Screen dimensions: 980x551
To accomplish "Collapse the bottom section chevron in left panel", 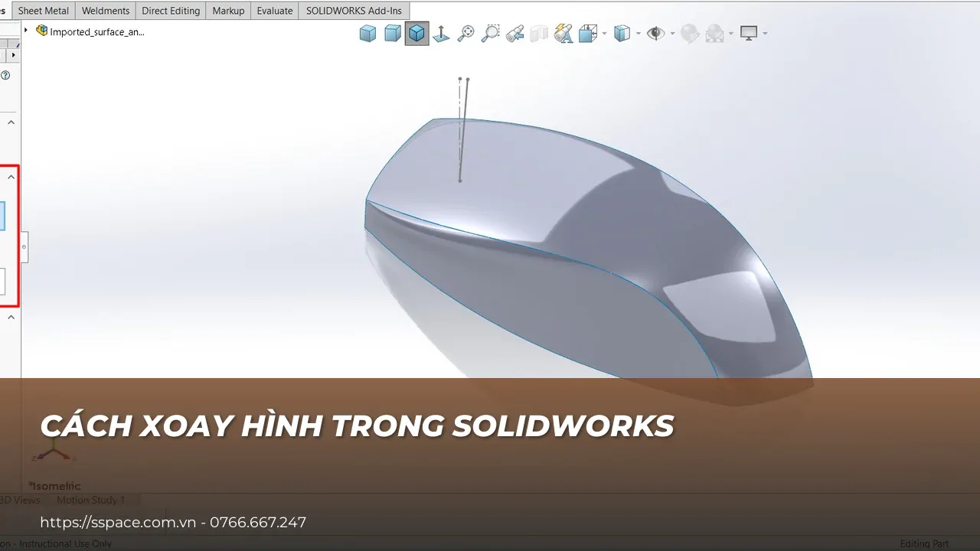I will 11,317.
